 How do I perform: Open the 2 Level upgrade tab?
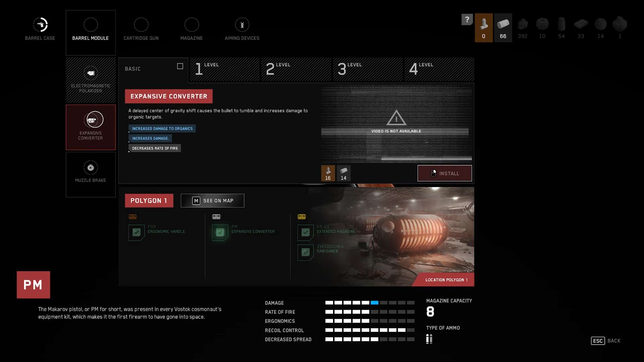pos(297,69)
